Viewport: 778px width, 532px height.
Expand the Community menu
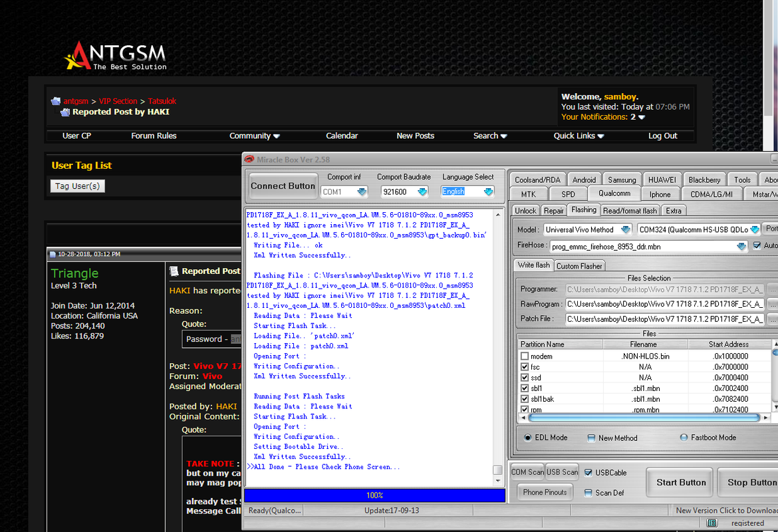(255, 136)
